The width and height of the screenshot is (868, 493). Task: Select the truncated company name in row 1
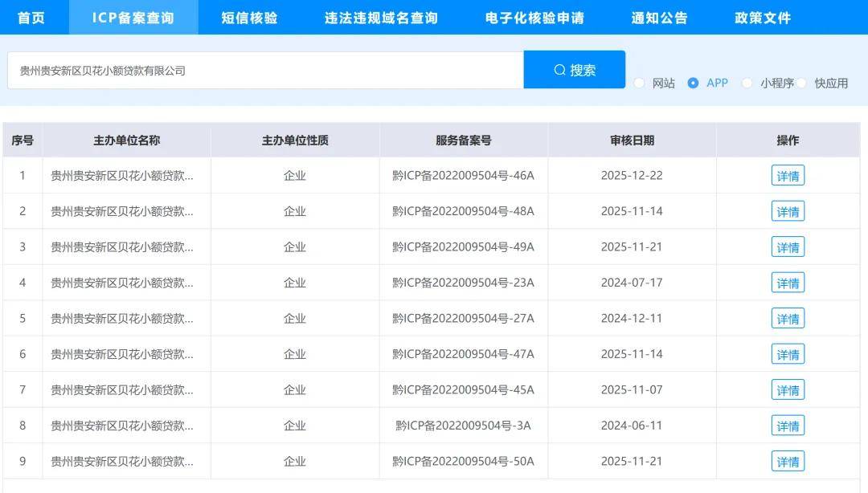[x=125, y=175]
